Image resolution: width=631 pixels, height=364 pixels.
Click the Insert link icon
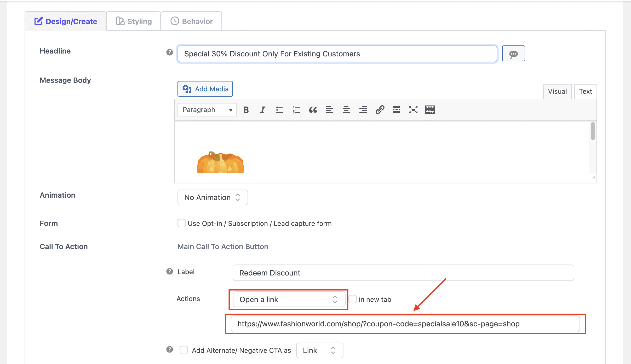pyautogui.click(x=378, y=110)
